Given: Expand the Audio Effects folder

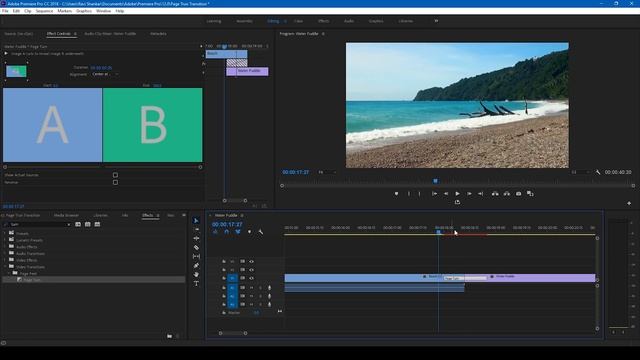Looking at the screenshot, I should [x=5, y=247].
